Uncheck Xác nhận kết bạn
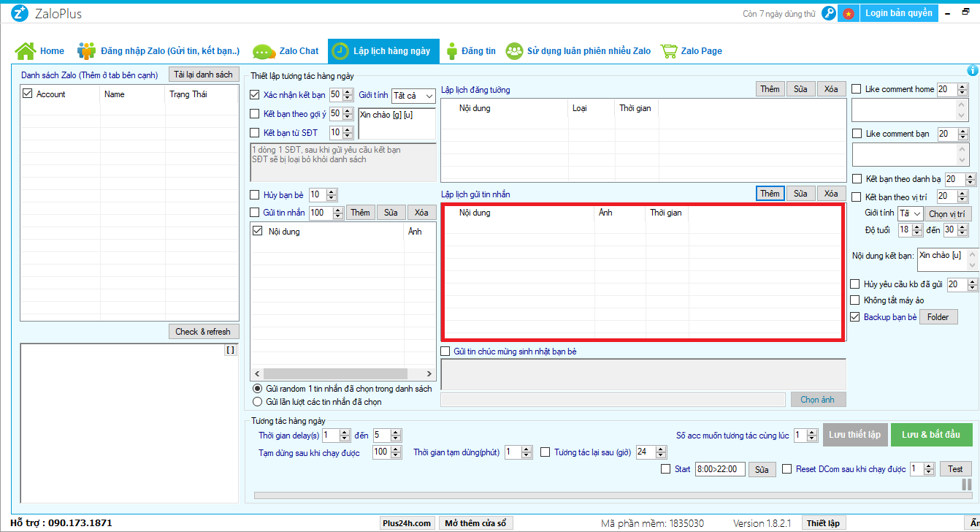This screenshot has height=532, width=980. tap(255, 94)
